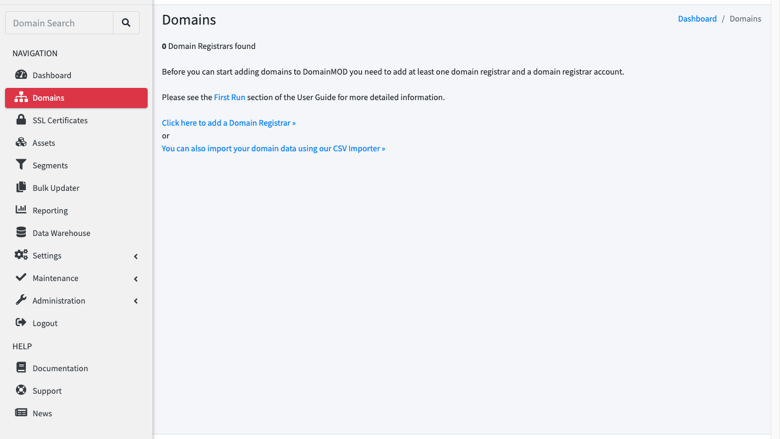This screenshot has width=780, height=439.
Task: Click the Logout exit icon
Action: point(21,322)
